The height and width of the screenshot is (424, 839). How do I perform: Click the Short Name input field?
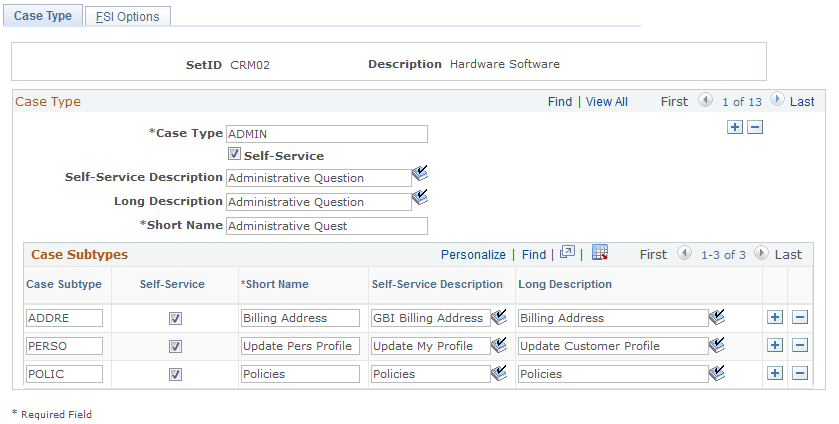pyautogui.click(x=327, y=226)
